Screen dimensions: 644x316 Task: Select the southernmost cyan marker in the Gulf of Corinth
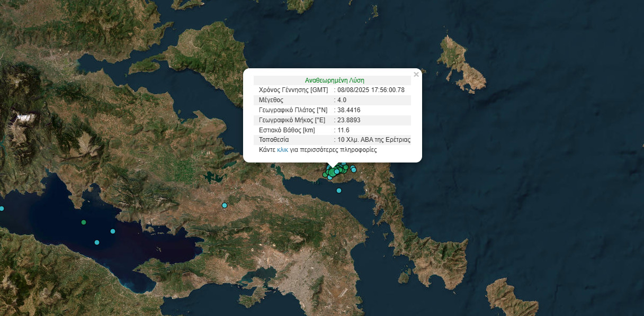pyautogui.click(x=97, y=242)
